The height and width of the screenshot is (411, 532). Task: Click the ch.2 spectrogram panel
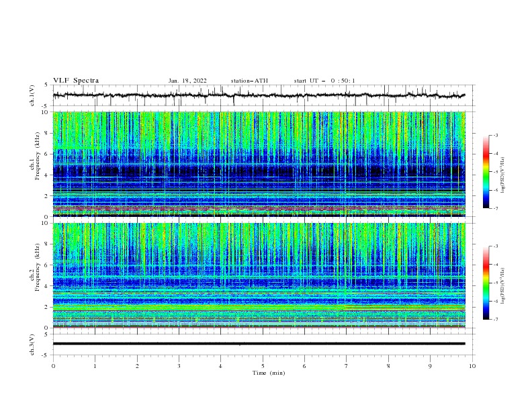pos(259,275)
